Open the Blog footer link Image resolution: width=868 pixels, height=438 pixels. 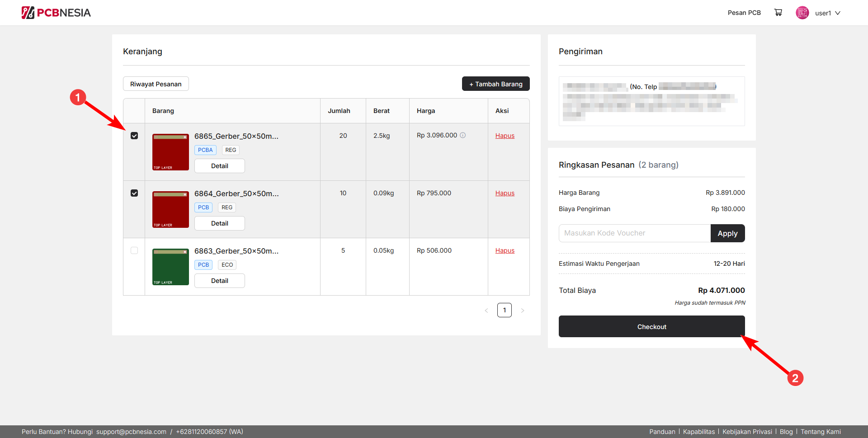786,432
